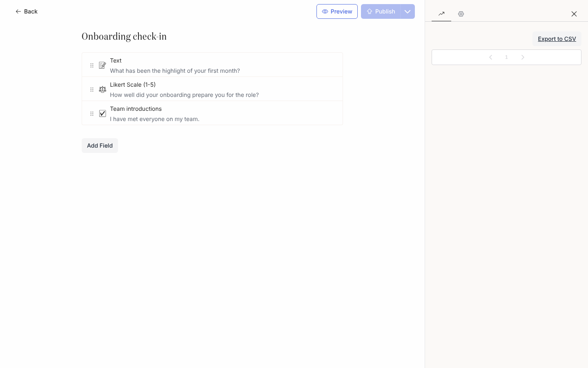The image size is (588, 368).
Task: Close the right side panel
Action: (574, 14)
